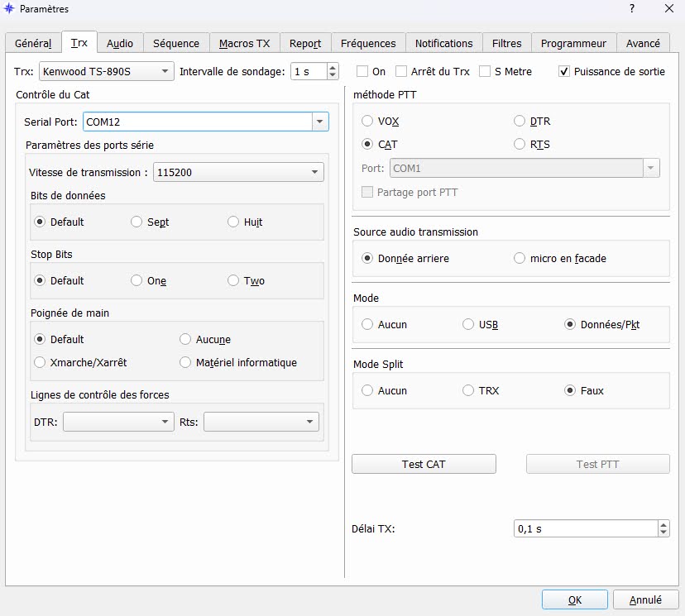This screenshot has height=616, width=685.
Task: Increase the Délai TX value
Action: pyautogui.click(x=663, y=525)
